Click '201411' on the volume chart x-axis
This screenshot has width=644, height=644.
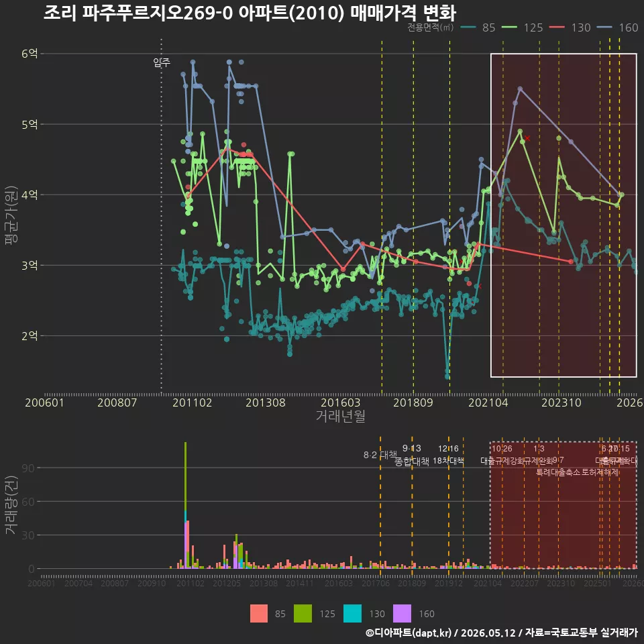pos(300,583)
